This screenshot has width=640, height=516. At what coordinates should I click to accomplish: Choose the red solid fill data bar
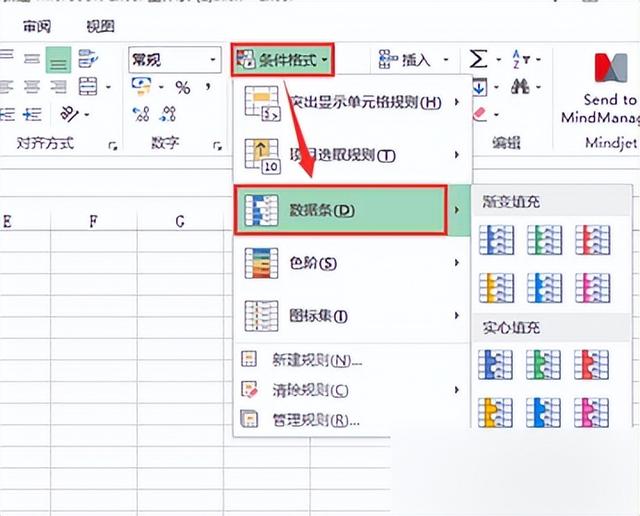coord(591,365)
